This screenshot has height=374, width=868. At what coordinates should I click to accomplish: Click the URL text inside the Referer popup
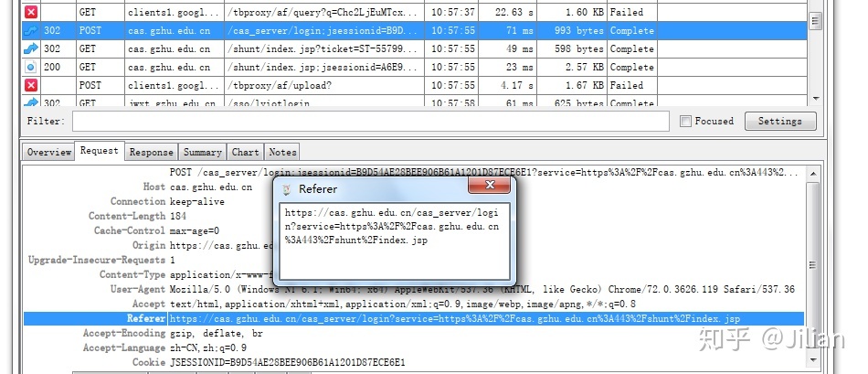point(392,226)
